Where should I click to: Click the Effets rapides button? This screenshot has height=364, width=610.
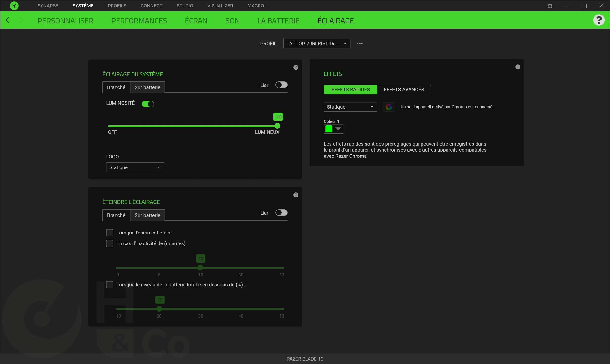(351, 90)
